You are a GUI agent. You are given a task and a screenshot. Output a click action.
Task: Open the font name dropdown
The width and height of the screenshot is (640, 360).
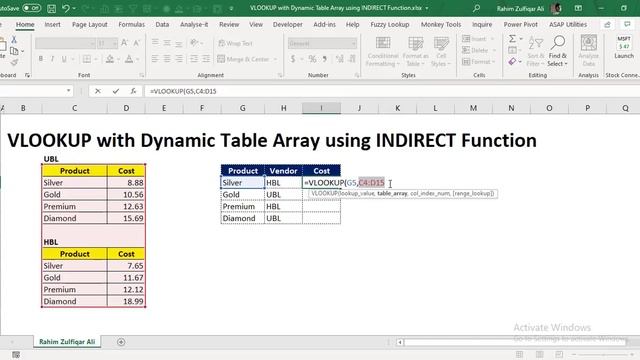coord(92,43)
